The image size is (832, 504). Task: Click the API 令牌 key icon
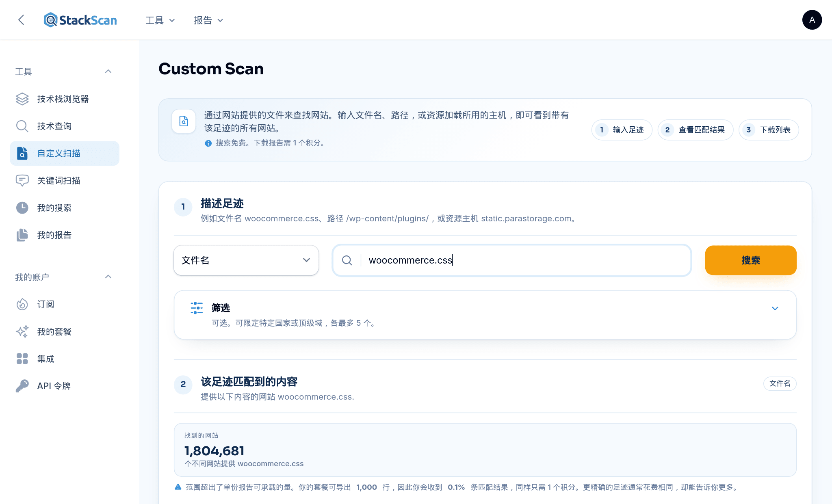pos(22,386)
